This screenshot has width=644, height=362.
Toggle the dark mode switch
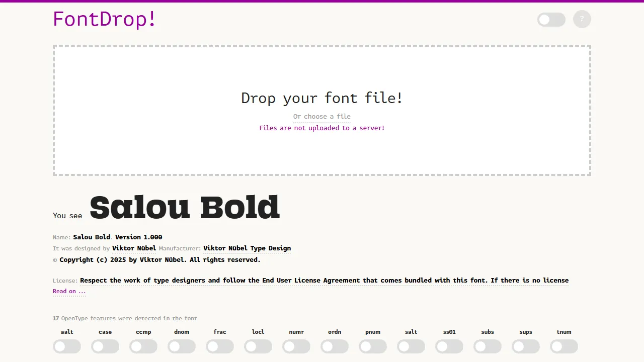pos(551,19)
